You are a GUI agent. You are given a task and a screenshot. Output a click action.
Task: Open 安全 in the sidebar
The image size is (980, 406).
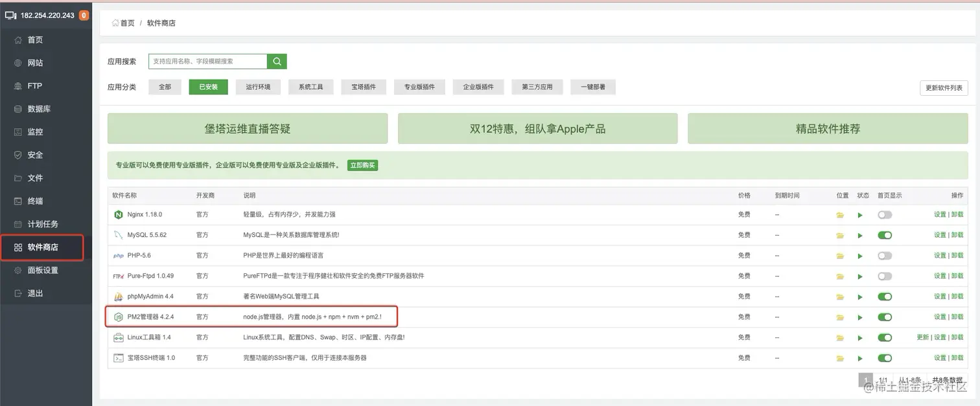click(x=46, y=155)
